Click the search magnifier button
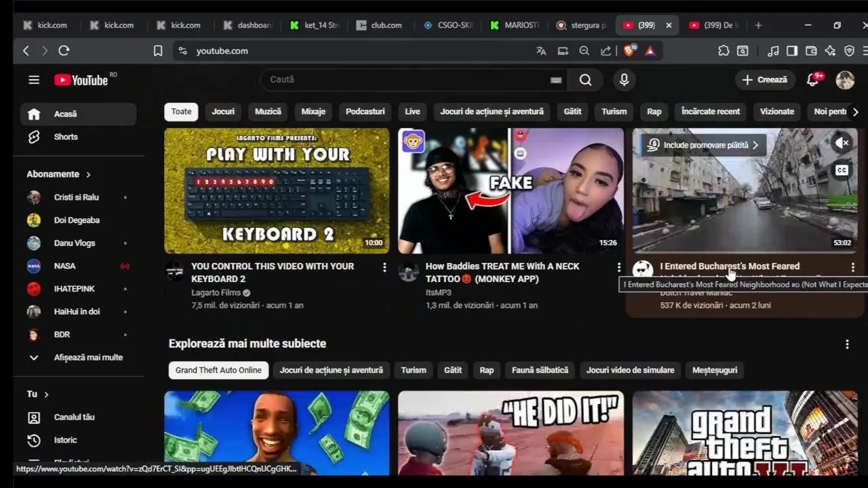 click(x=585, y=80)
